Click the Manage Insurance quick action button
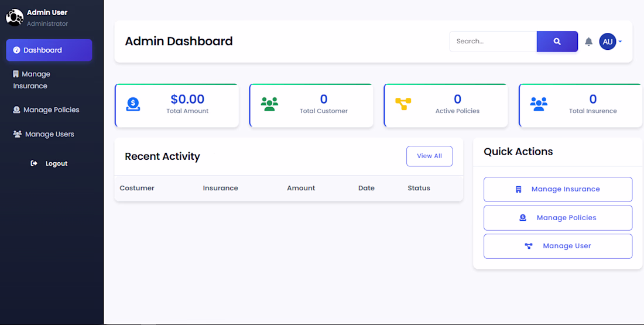Image resolution: width=644 pixels, height=325 pixels. (x=558, y=189)
